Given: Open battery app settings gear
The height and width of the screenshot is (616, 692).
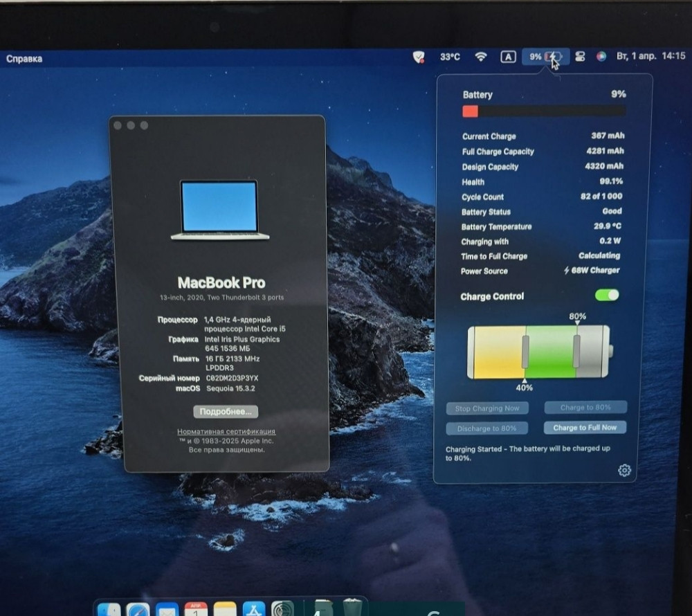Looking at the screenshot, I should point(624,471).
